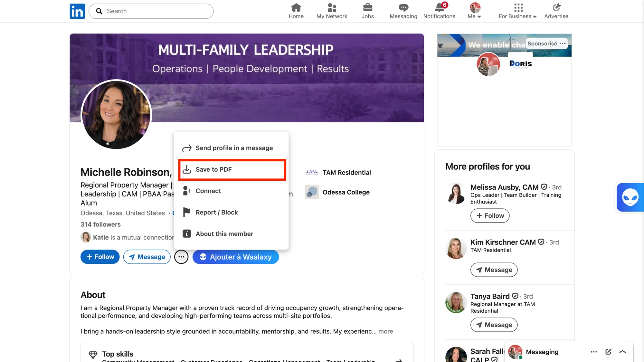Click the Top skills diamond icon
This screenshot has height=362, width=644.
pyautogui.click(x=93, y=355)
